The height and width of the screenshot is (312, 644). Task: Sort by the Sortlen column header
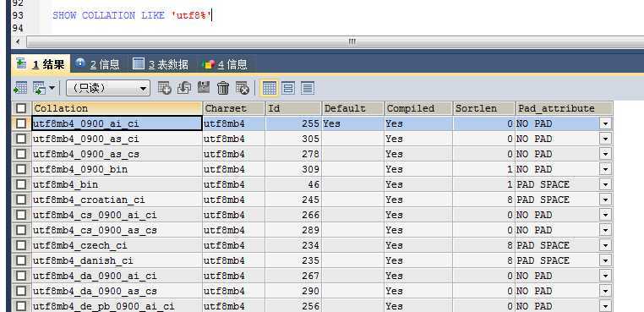coord(483,108)
